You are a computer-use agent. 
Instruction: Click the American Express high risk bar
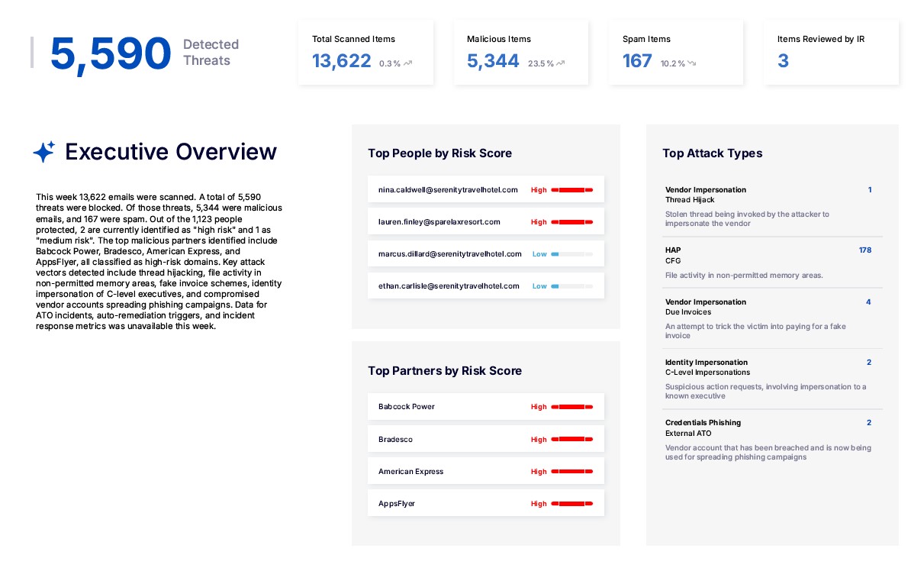[x=571, y=472]
